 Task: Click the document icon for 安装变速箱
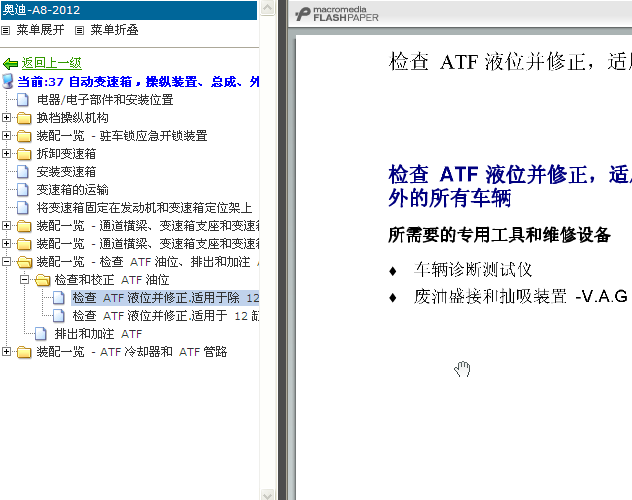23,172
